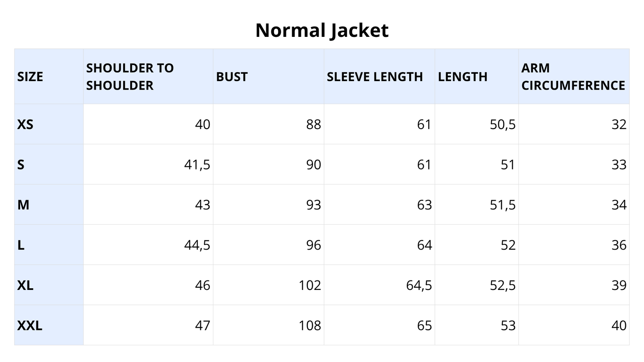Click the L shoulder value 44,5

pos(197,245)
